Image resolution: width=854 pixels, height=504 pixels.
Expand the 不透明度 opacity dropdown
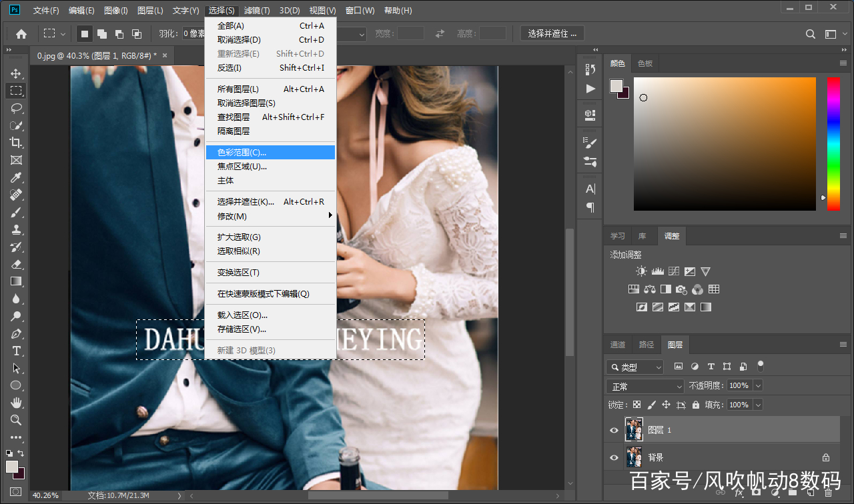coord(758,385)
